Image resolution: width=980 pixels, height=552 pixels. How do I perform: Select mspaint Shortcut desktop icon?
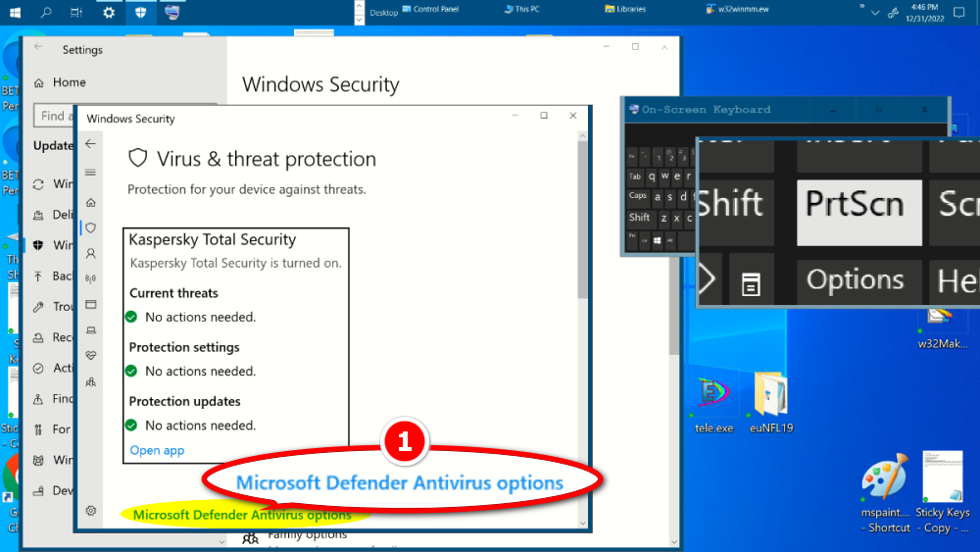pos(885,494)
